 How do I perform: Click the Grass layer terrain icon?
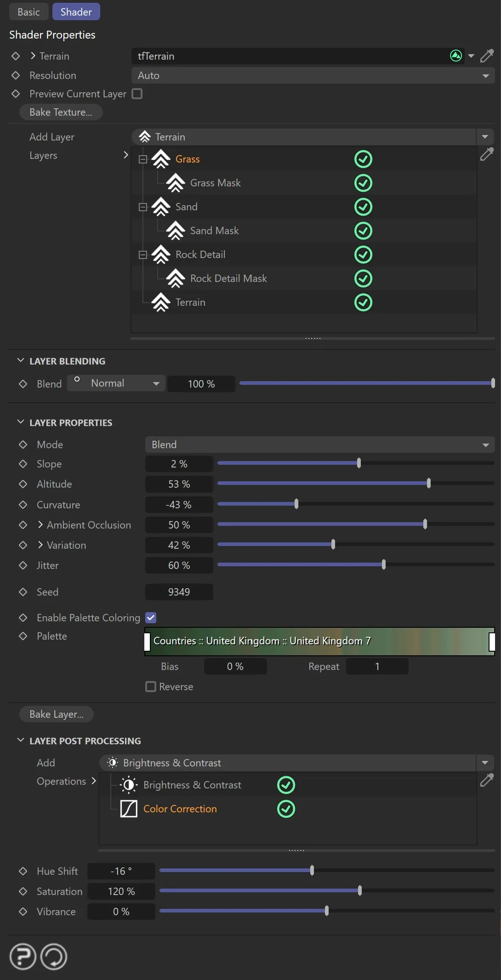[161, 159]
